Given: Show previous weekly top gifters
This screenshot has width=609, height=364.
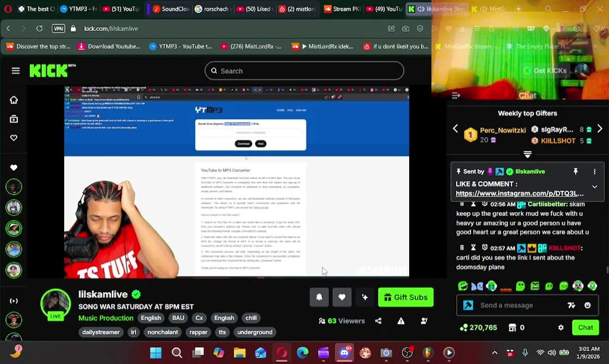Looking at the screenshot, I should click(x=455, y=129).
